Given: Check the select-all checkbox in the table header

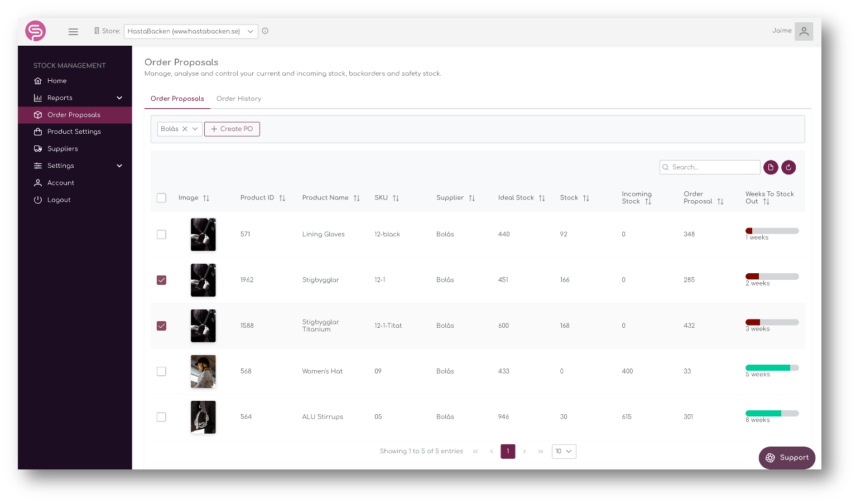Looking at the screenshot, I should click(161, 197).
